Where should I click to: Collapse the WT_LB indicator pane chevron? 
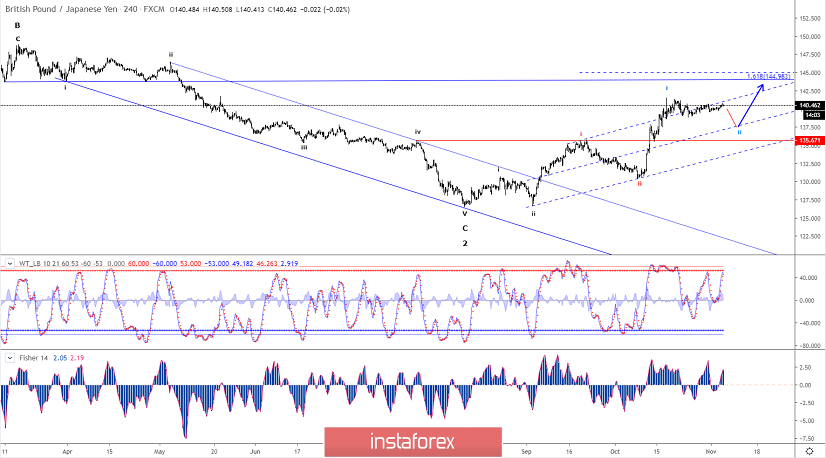pos(9,263)
